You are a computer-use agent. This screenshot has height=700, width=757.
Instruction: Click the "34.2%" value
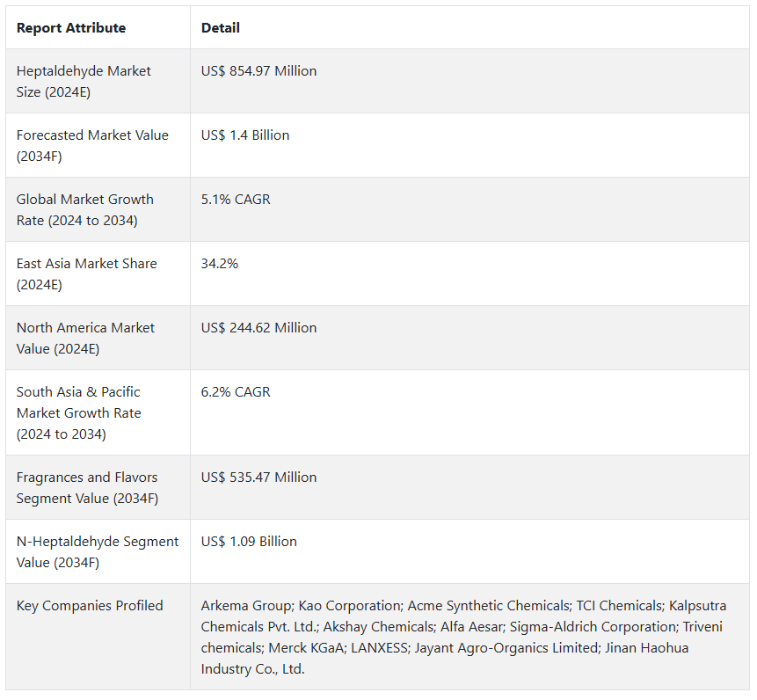[x=220, y=264]
